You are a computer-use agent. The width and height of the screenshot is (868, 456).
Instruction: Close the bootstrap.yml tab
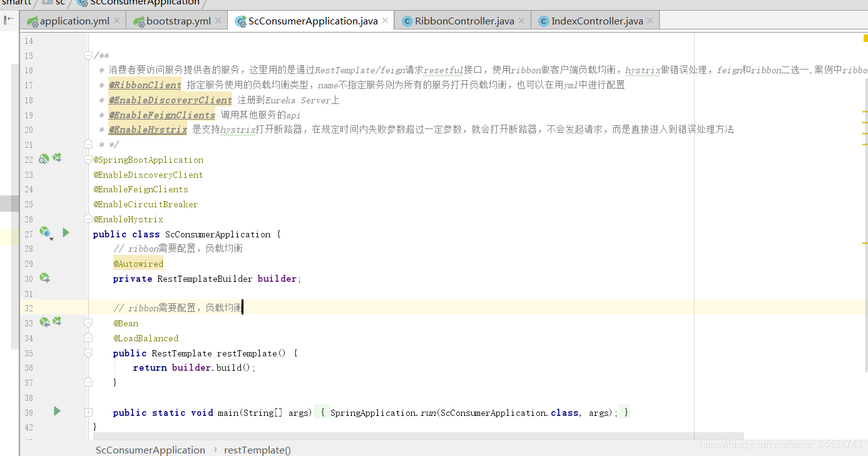coord(218,21)
